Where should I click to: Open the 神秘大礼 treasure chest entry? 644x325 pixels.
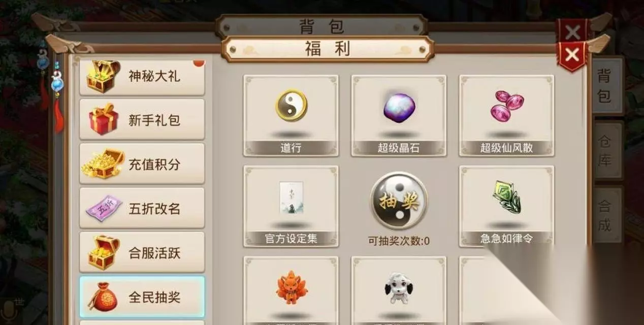[x=142, y=77]
